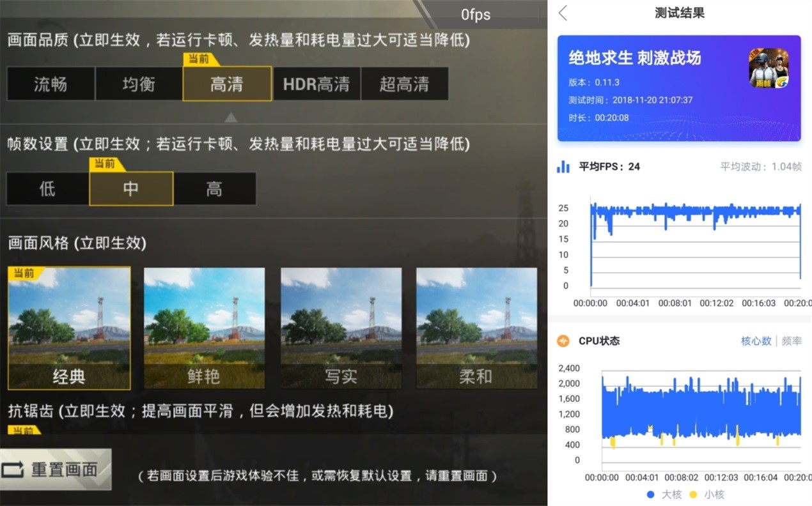The image size is (812, 506).
Task: Click the blue bar-chart icon beside 平均FPS
Action: pyautogui.click(x=563, y=166)
